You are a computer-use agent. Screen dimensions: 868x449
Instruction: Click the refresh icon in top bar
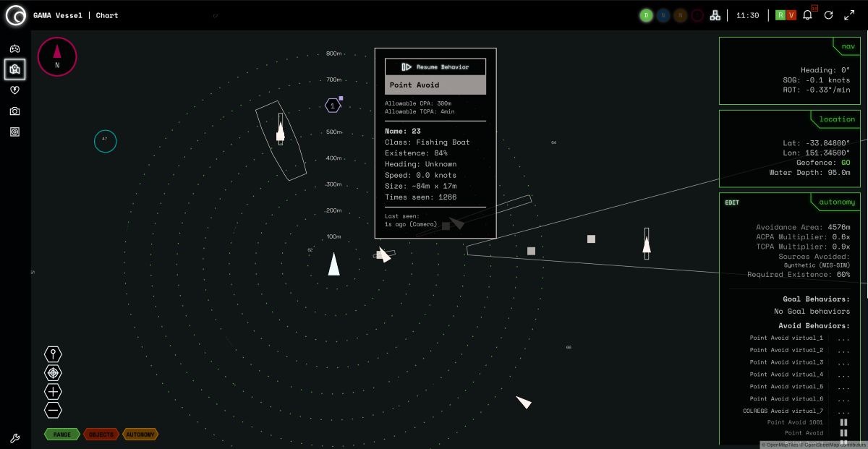coord(829,15)
